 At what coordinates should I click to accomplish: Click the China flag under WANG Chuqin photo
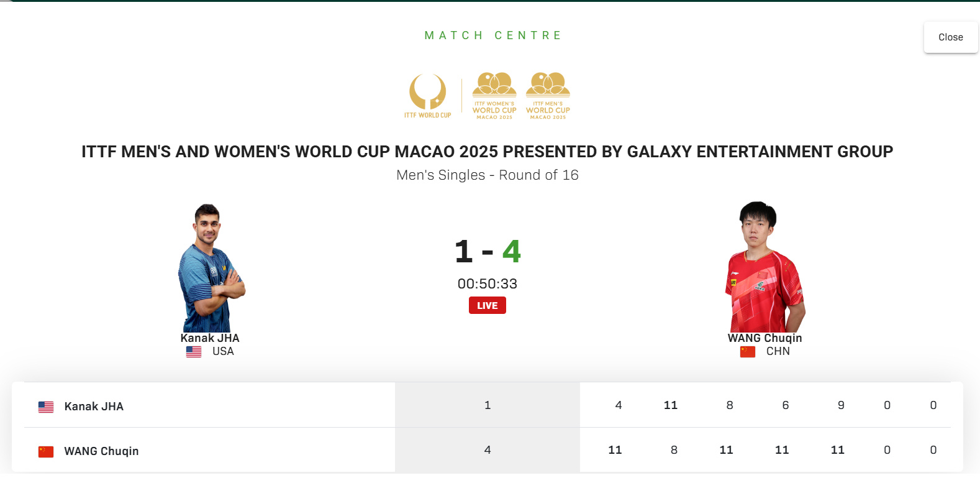pos(748,352)
